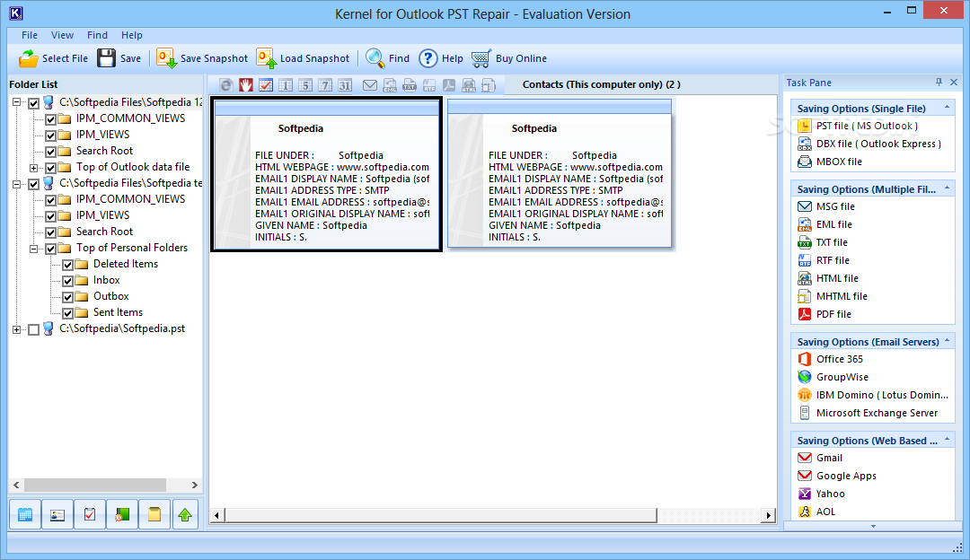Collapse Saving Options (Single File) section
970x560 pixels.
[947, 108]
